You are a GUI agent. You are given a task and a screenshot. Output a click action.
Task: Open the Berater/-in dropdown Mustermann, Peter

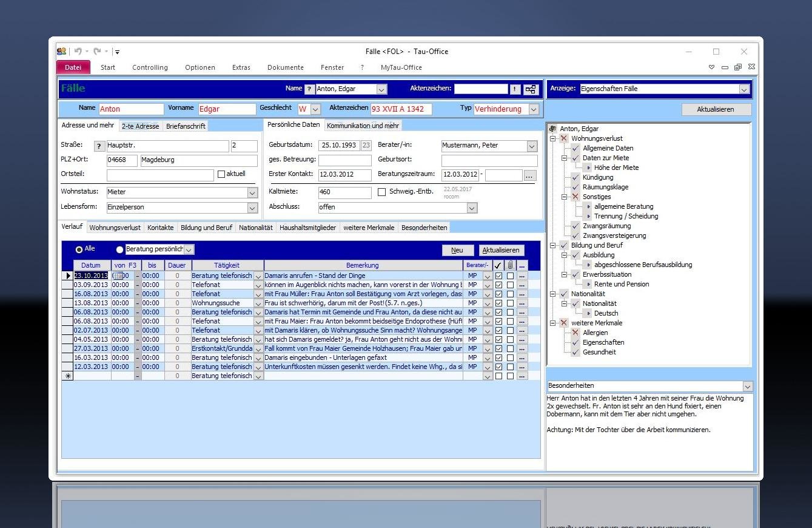[532, 146]
